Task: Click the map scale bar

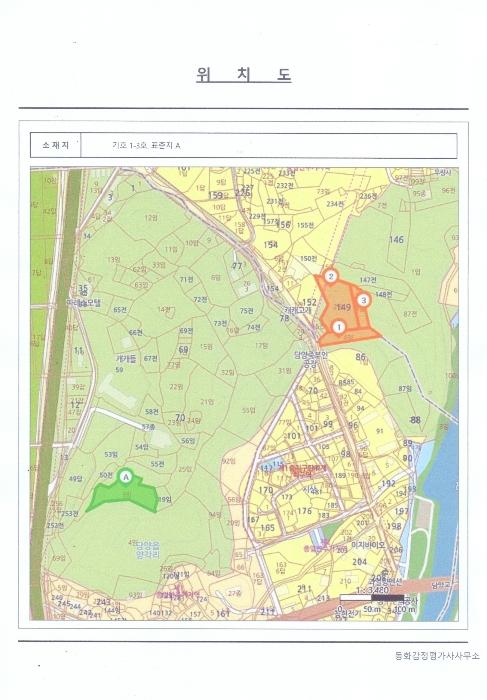Action: (x=372, y=598)
